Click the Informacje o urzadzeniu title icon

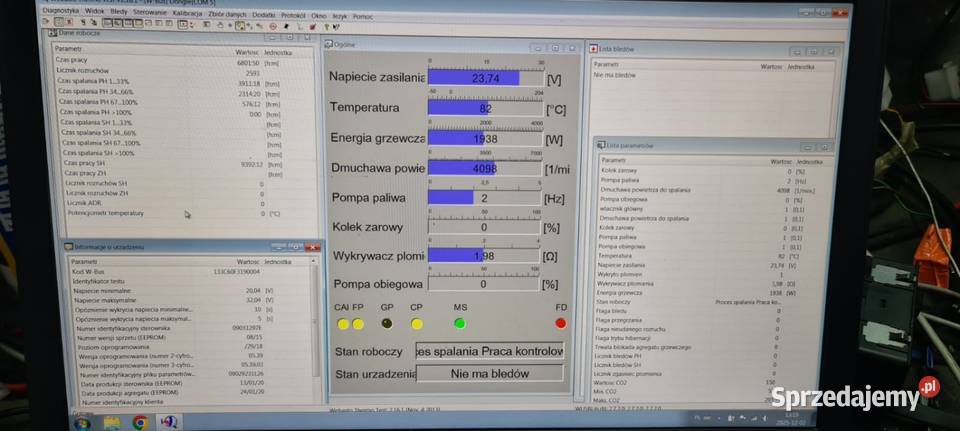(x=70, y=247)
